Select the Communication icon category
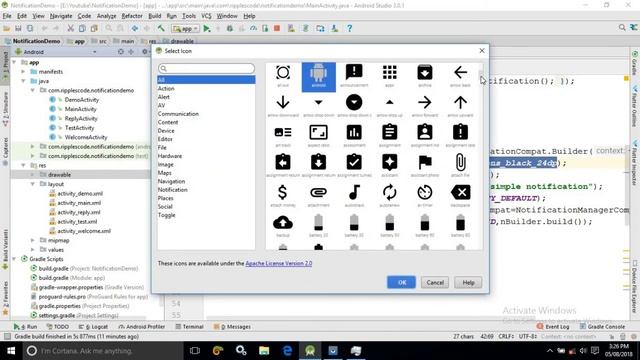640x360 pixels. [178, 114]
